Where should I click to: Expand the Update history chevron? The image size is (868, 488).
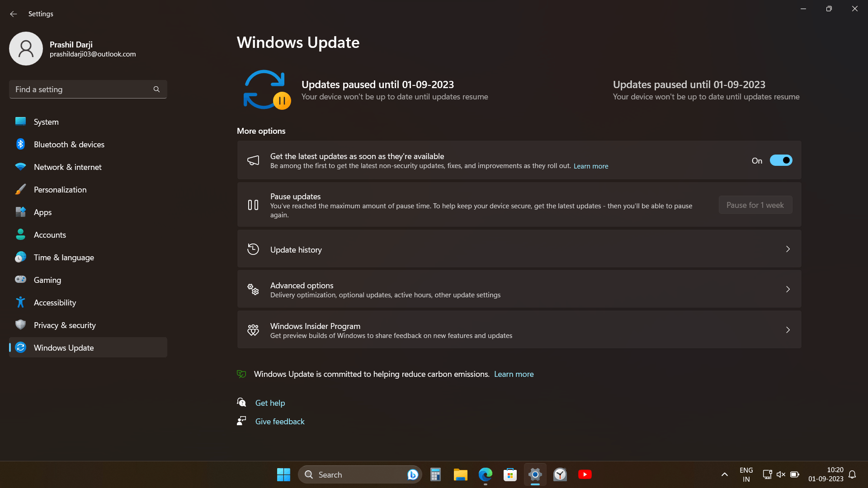click(x=788, y=249)
